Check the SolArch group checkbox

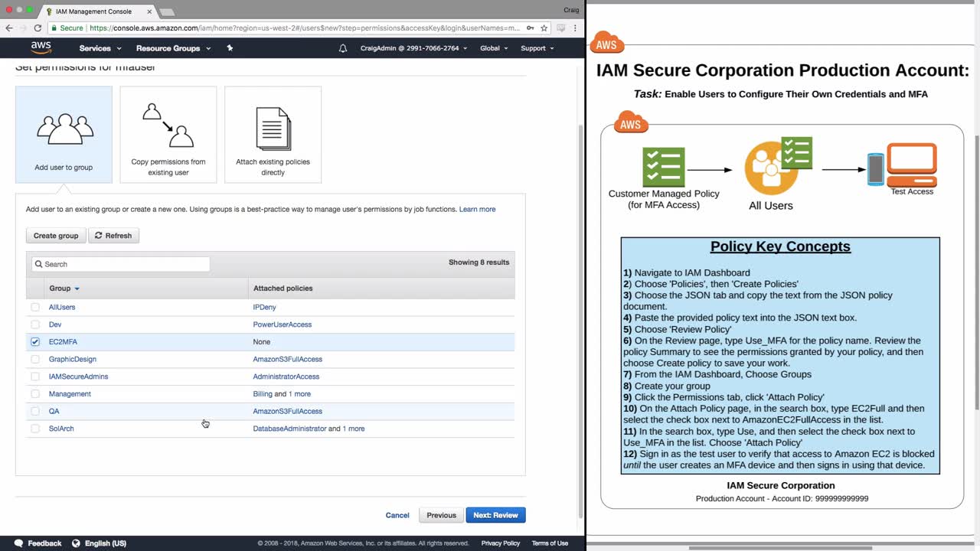coord(35,429)
